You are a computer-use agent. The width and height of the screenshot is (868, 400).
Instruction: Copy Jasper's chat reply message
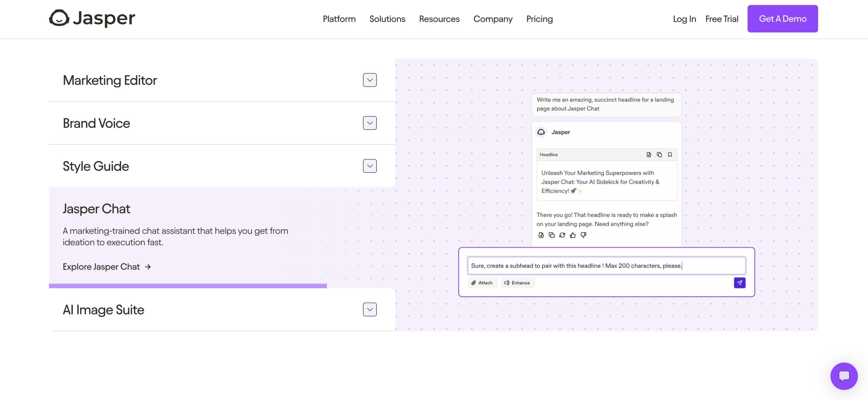(x=551, y=235)
